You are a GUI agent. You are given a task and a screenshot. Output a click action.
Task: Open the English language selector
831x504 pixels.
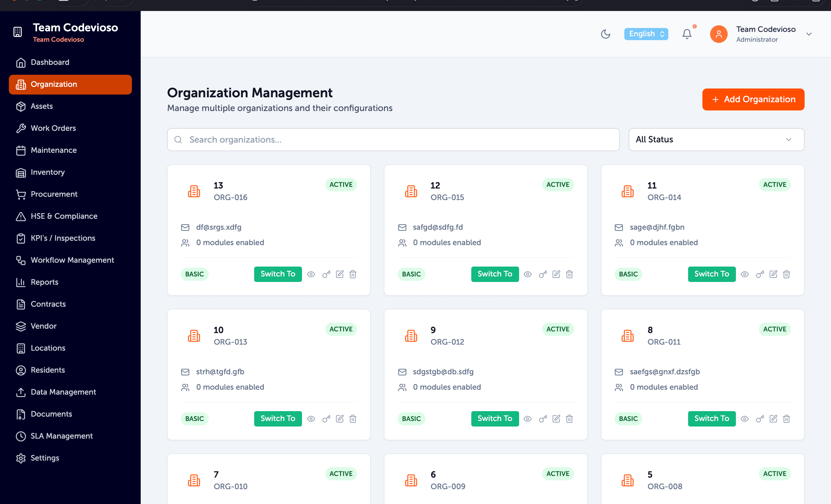[x=646, y=34]
